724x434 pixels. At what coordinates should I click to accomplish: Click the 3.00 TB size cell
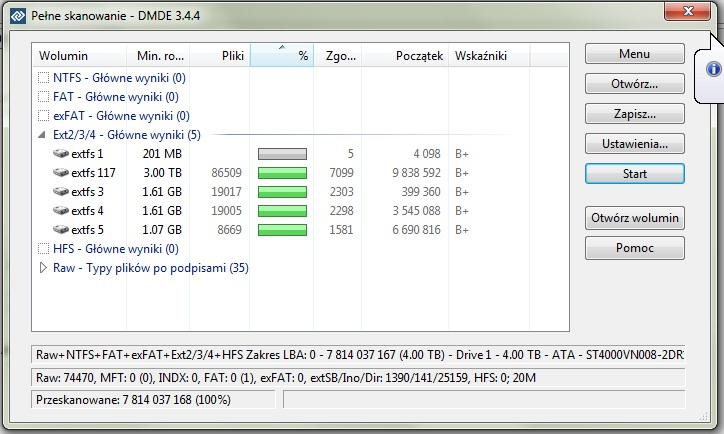[x=162, y=173]
